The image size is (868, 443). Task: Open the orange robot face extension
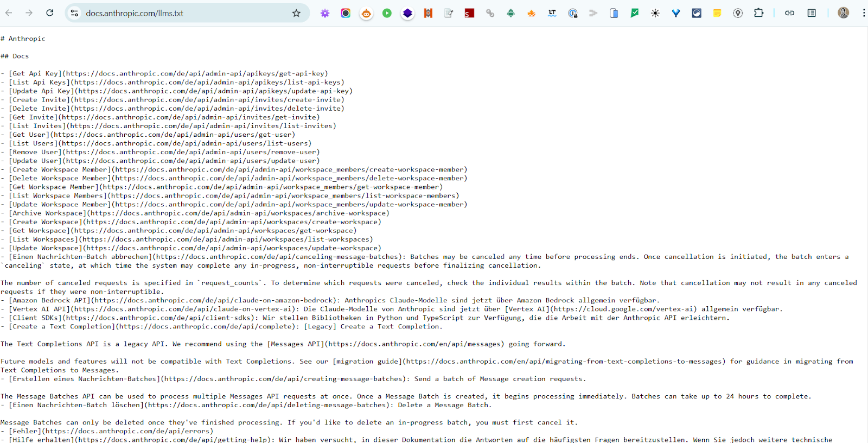click(366, 13)
